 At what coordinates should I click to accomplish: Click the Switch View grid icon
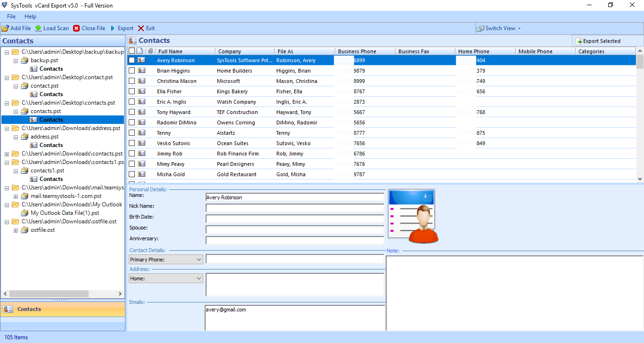[x=480, y=28]
